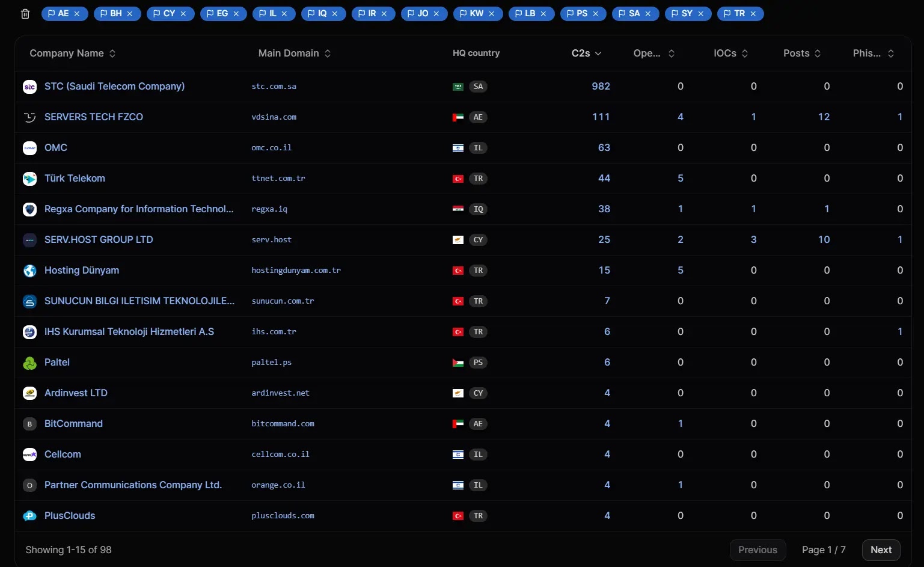Remove the PS country filter chip
The height and width of the screenshot is (567, 924).
[x=596, y=14]
